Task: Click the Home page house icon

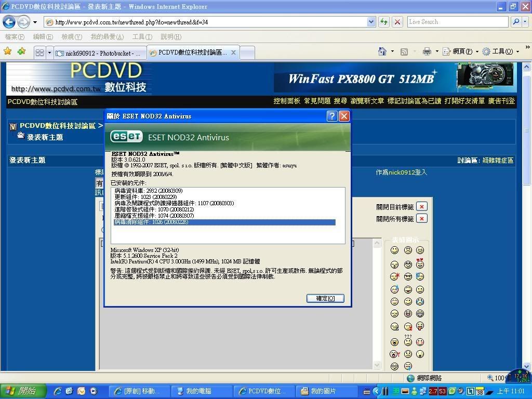Action: point(382,51)
